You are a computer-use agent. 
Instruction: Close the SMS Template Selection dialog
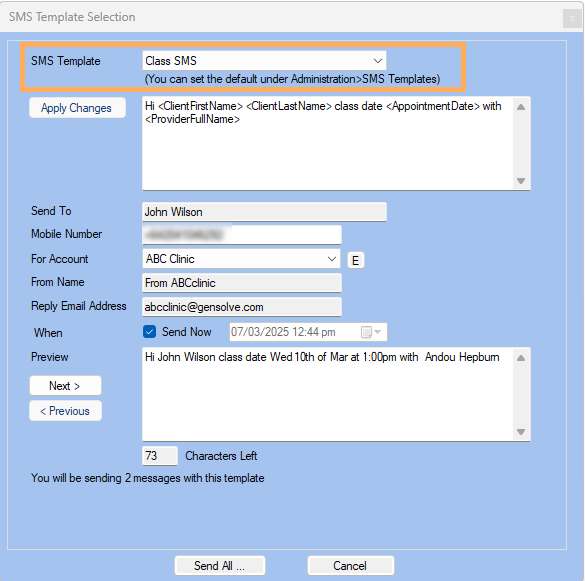572,18
